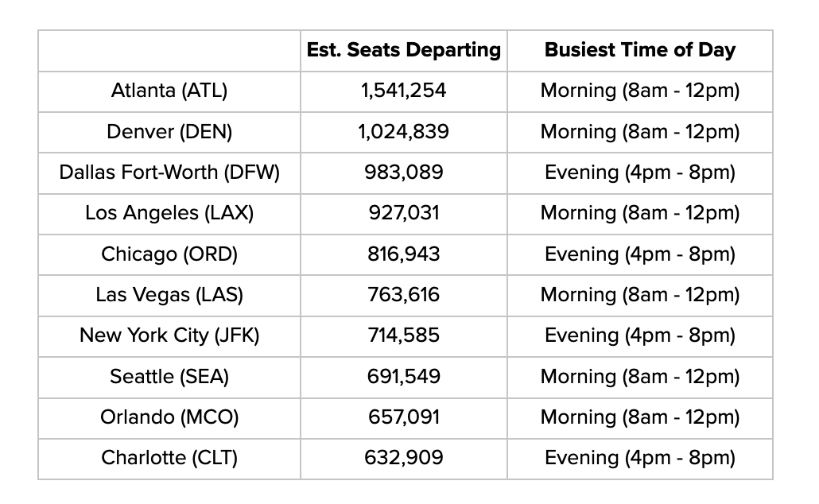Select the Denver (DEN) cell
This screenshot has height=504, width=819.
(169, 132)
